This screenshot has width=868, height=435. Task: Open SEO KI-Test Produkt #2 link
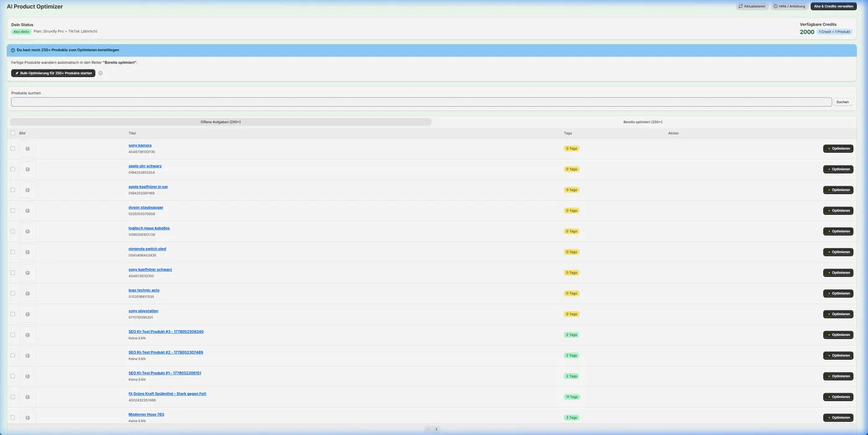point(166,352)
